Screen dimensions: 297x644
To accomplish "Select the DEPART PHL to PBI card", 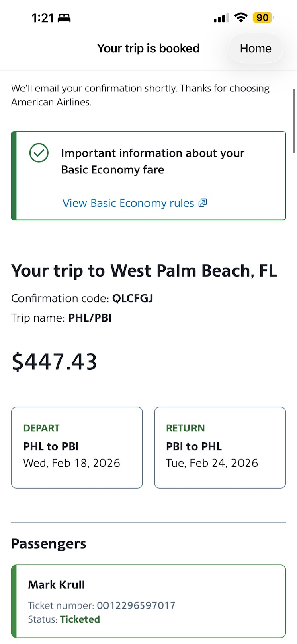I will point(77,447).
